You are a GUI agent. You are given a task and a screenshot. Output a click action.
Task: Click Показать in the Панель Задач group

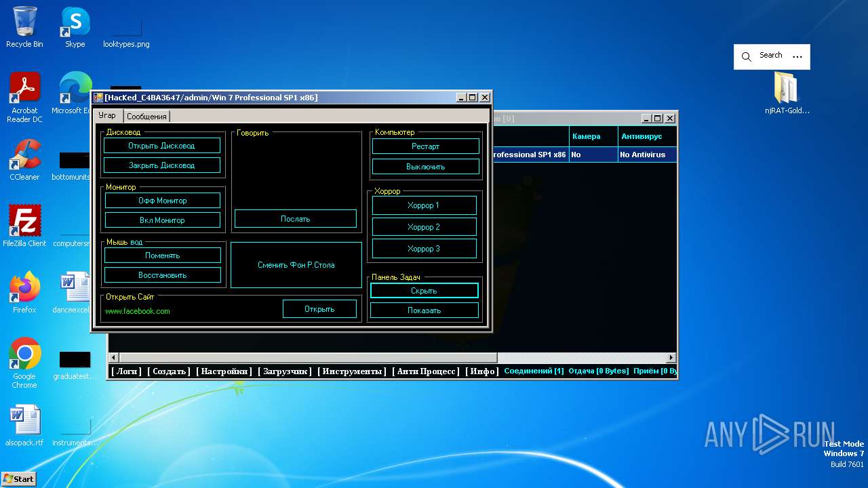425,310
